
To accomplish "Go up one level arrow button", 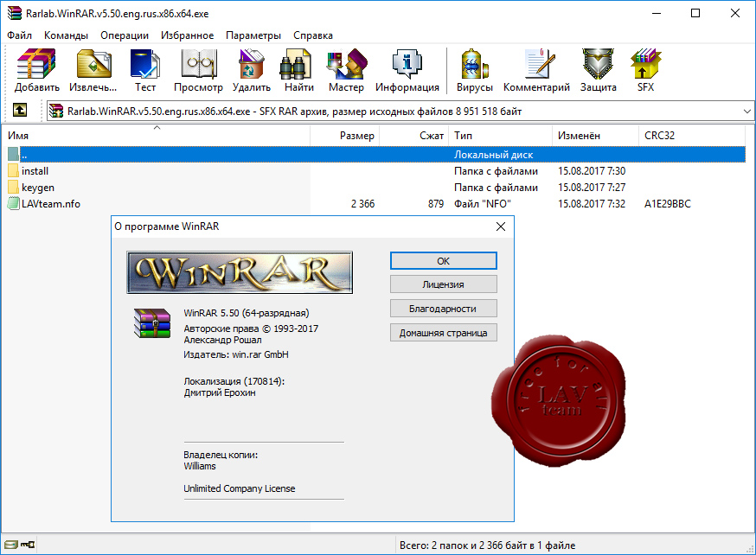I will (20, 111).
